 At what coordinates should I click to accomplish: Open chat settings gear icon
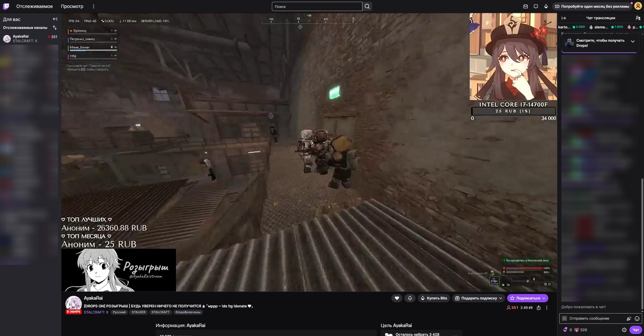[624, 330]
